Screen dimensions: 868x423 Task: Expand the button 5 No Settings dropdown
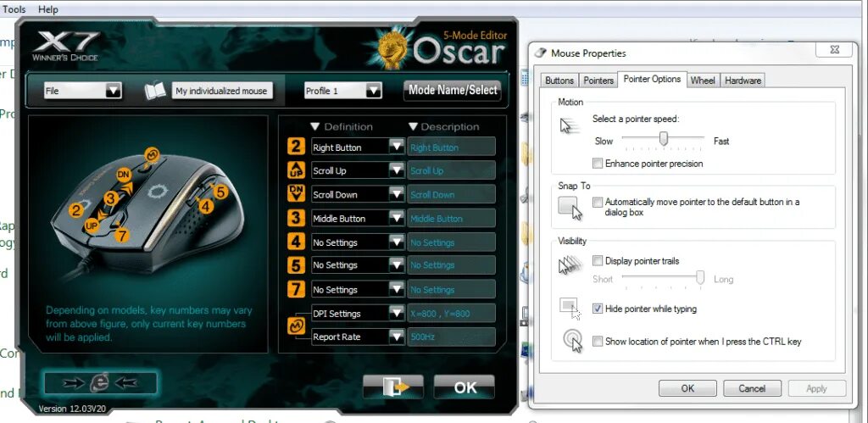(x=397, y=264)
